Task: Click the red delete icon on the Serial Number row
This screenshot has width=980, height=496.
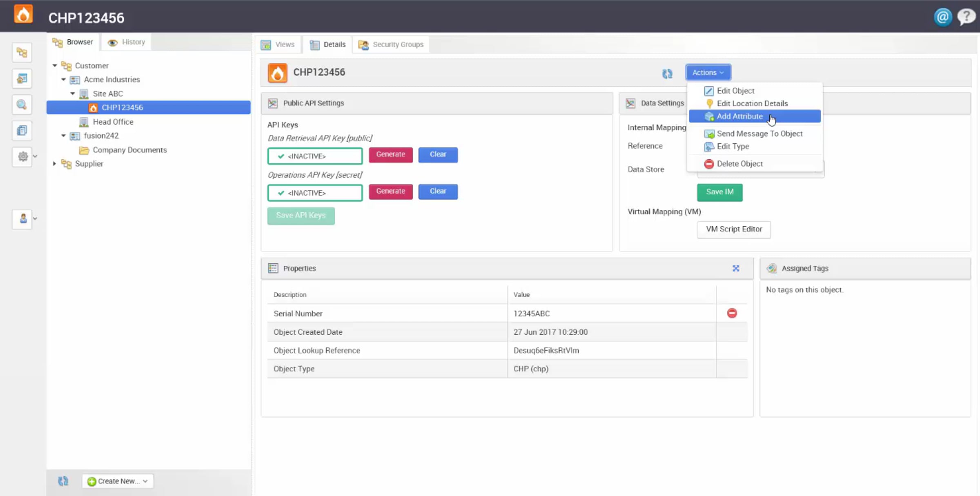Action: click(x=732, y=313)
